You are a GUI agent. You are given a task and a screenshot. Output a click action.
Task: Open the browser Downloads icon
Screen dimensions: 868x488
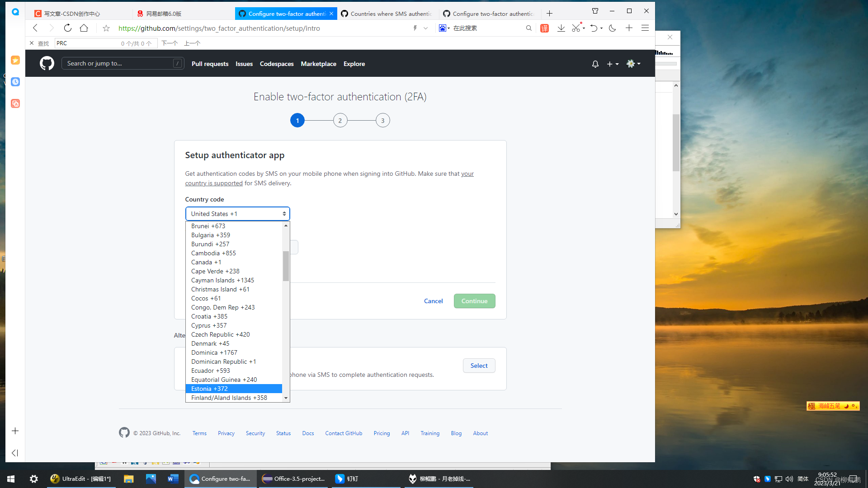tap(561, 28)
